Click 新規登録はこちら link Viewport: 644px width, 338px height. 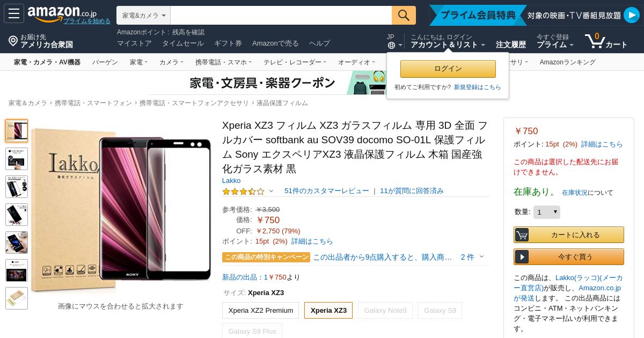477,87
